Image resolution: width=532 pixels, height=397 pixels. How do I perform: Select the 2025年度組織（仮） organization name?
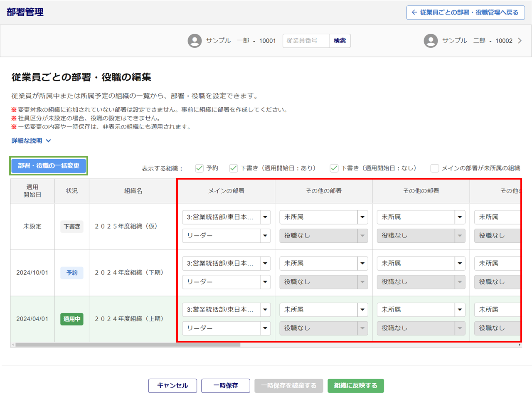click(x=126, y=227)
